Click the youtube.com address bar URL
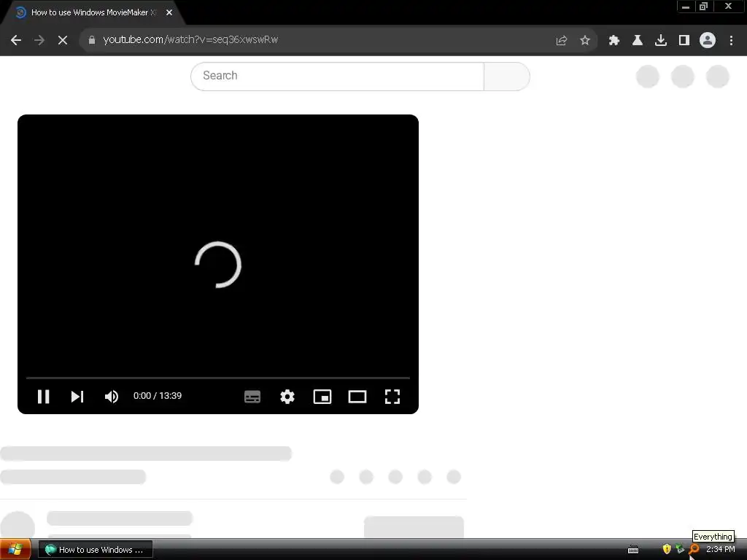 190,39
